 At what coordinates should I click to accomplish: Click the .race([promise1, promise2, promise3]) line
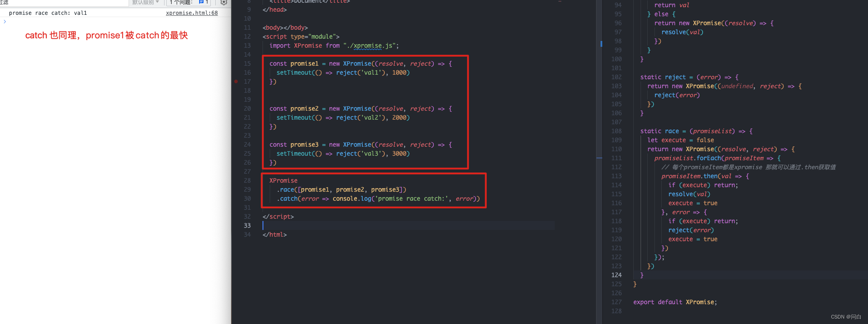point(341,189)
